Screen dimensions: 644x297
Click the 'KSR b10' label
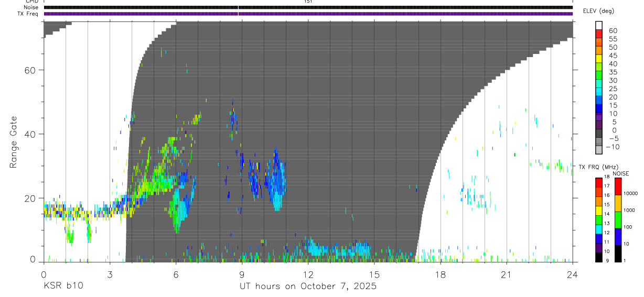(x=63, y=287)
